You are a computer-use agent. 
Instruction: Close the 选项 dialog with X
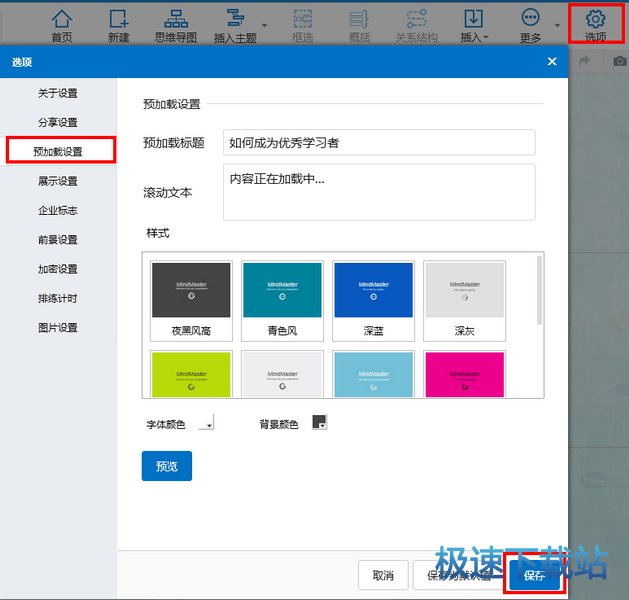pos(552,61)
